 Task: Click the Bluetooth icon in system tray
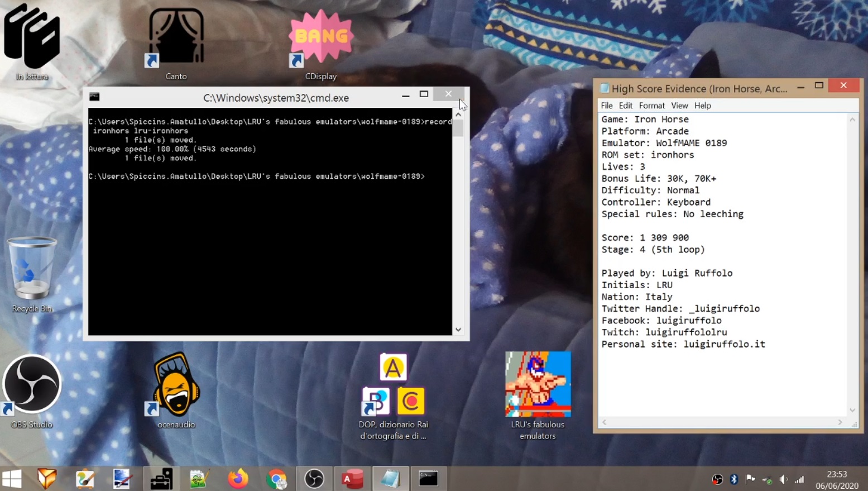[734, 479]
